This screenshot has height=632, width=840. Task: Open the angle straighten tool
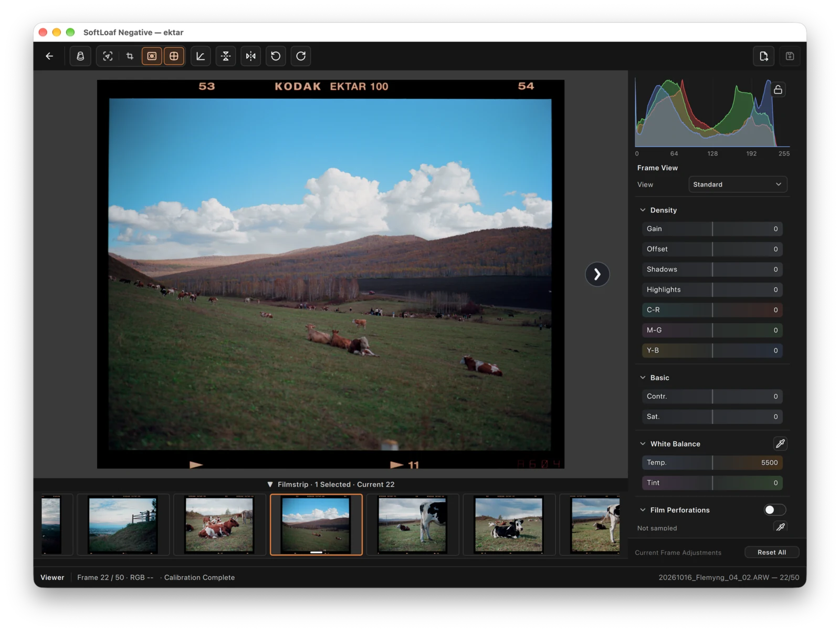(x=201, y=56)
